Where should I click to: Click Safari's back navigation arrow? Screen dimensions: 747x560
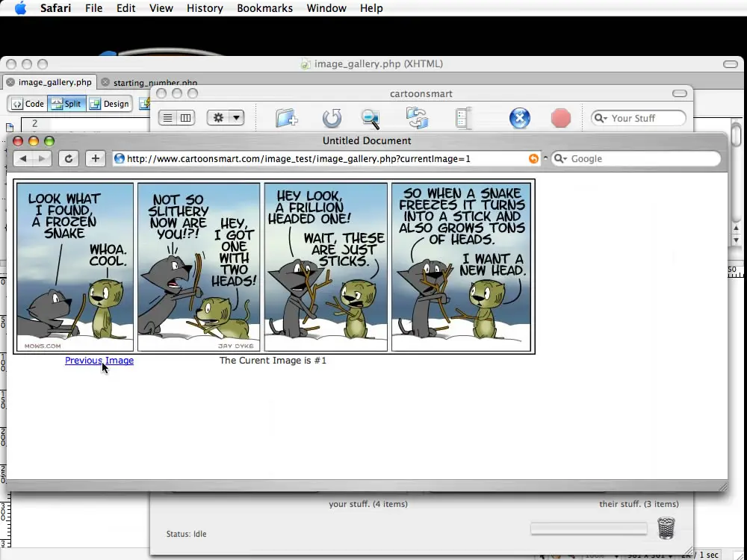coord(22,158)
